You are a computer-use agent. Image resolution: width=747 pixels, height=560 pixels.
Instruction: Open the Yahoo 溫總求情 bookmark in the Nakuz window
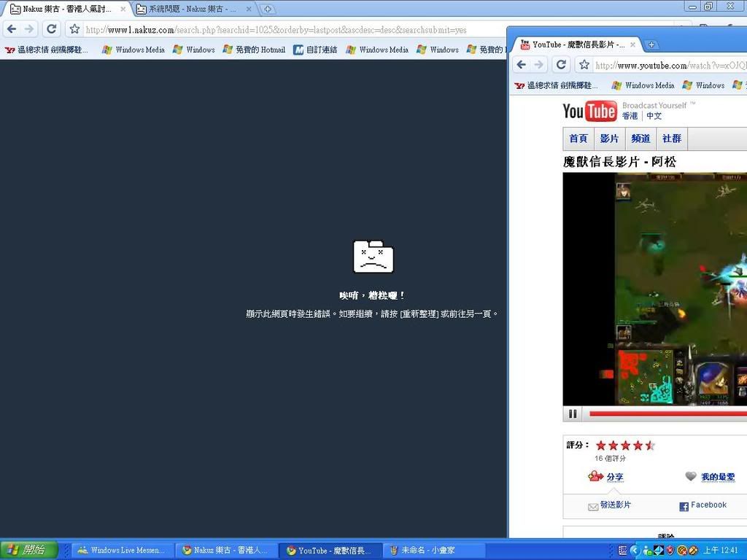pyautogui.click(x=47, y=50)
